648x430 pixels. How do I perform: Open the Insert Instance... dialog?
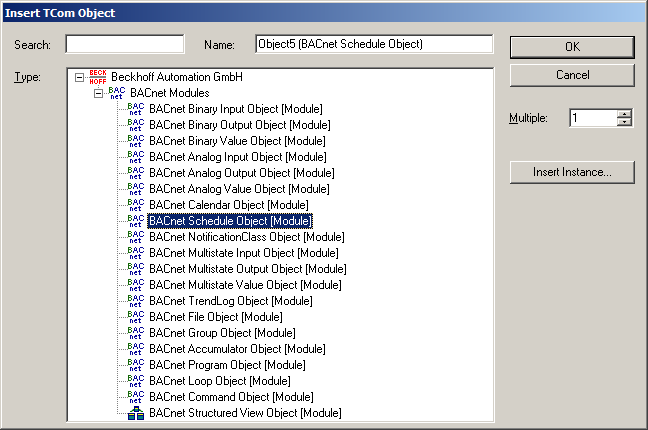pos(572,172)
